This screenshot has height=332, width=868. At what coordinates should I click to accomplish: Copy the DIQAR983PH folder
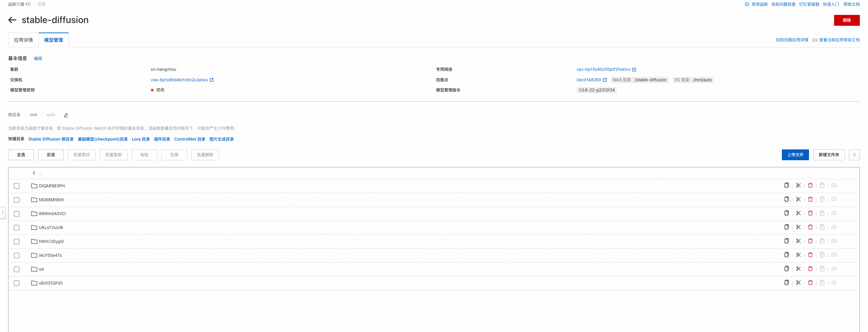coord(786,185)
